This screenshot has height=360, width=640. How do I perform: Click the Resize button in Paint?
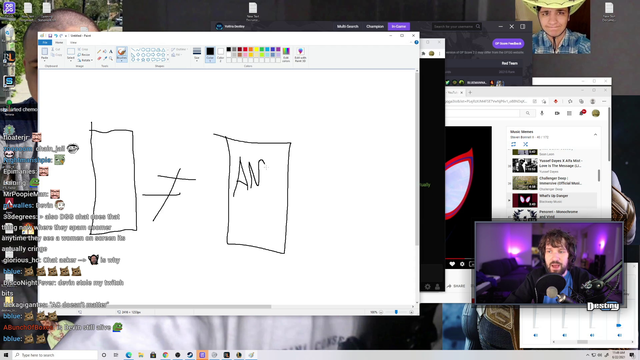[84, 55]
